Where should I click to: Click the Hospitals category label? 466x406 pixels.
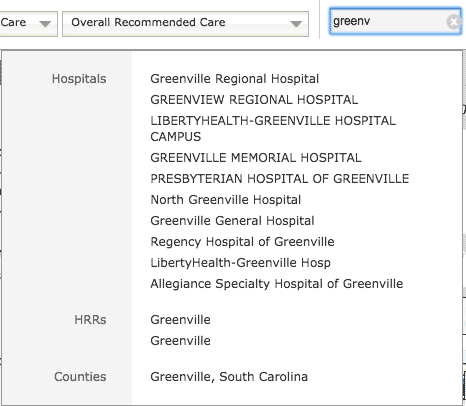(x=79, y=79)
